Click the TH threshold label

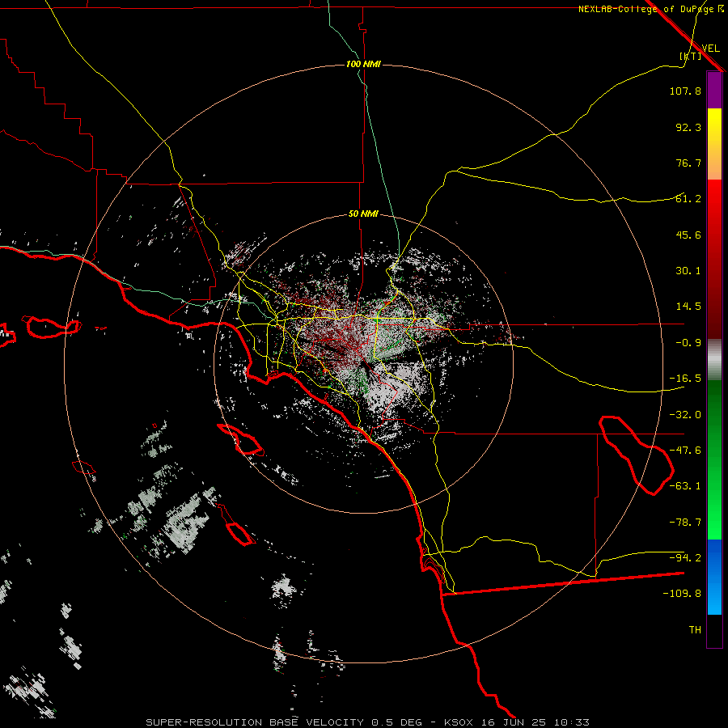coord(695,630)
